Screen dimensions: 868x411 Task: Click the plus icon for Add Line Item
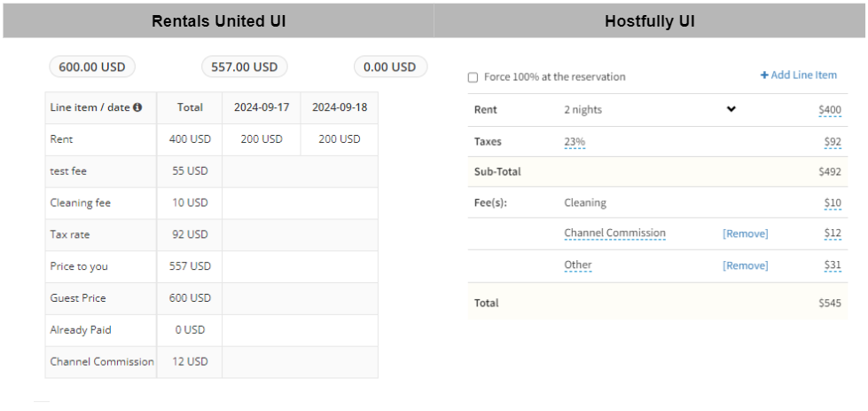764,75
